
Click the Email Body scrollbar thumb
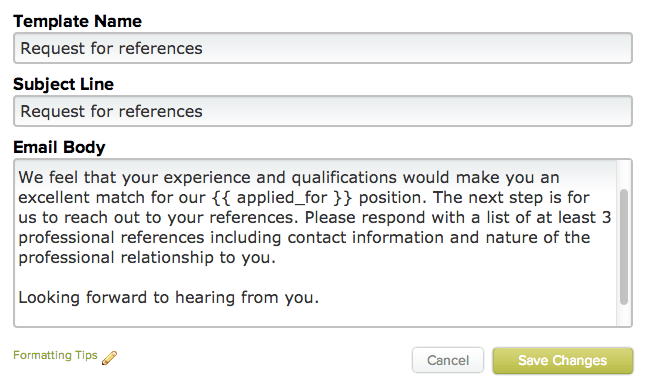pos(624,247)
